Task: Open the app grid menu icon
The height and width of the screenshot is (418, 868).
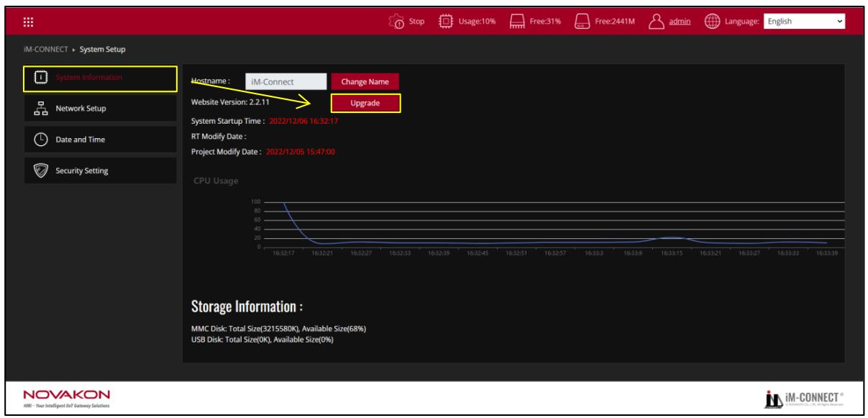Action: coord(28,22)
